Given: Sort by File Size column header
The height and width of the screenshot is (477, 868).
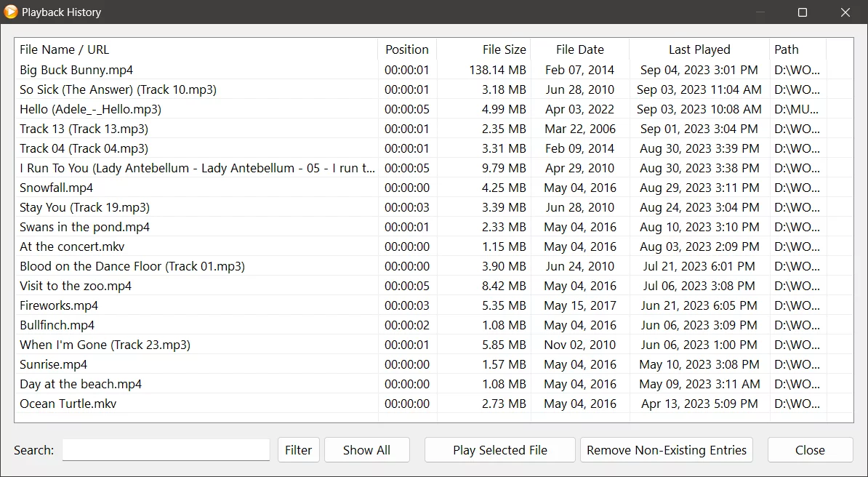Looking at the screenshot, I should [484, 49].
